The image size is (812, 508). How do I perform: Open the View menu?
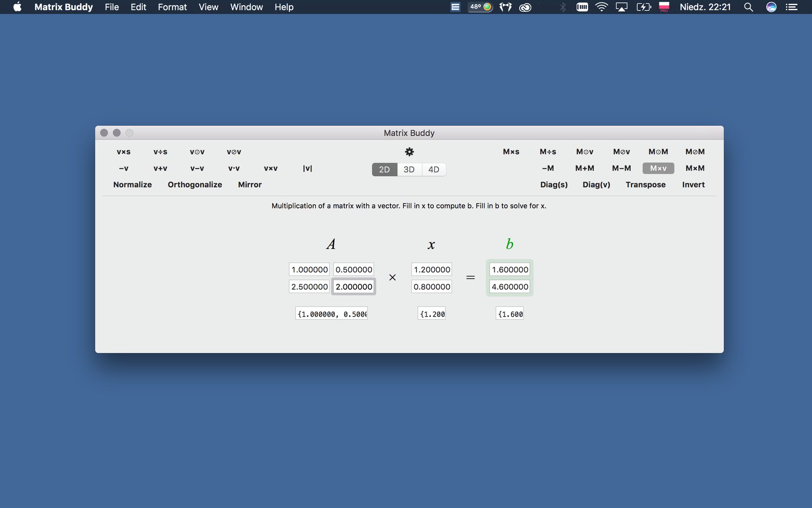point(209,7)
